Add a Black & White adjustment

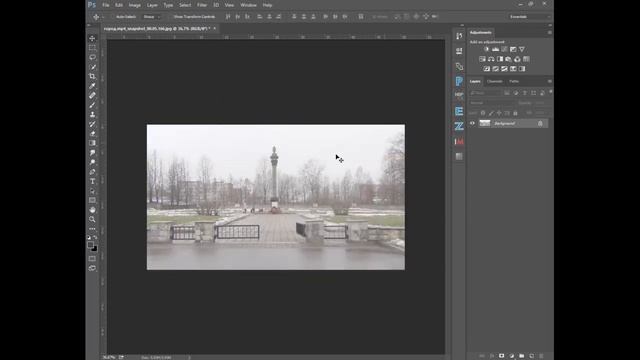500,59
